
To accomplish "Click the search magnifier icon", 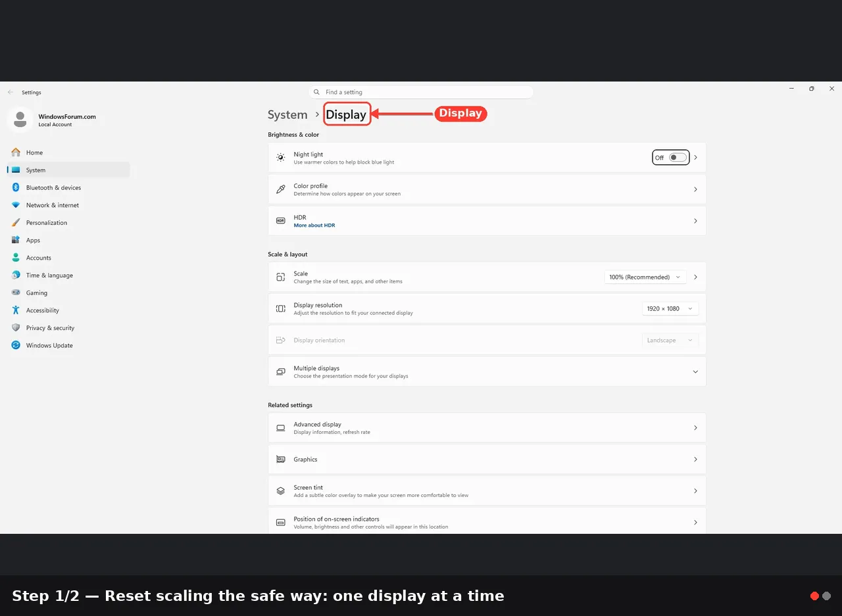I will pos(317,92).
